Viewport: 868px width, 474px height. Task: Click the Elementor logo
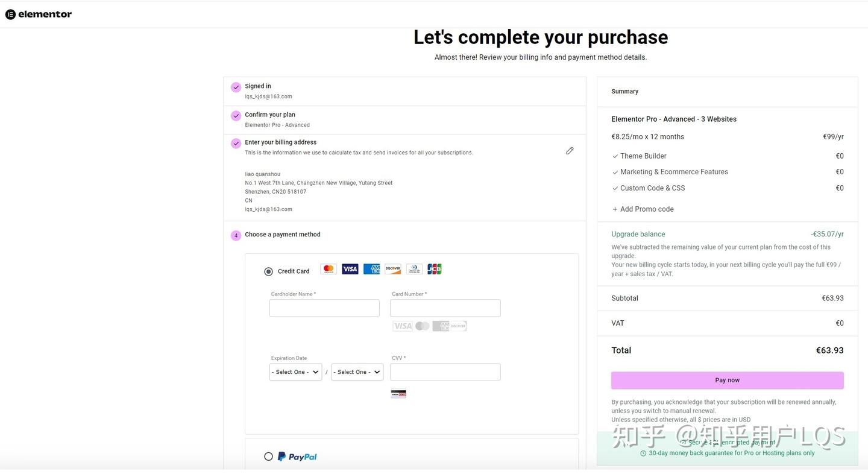(x=39, y=14)
